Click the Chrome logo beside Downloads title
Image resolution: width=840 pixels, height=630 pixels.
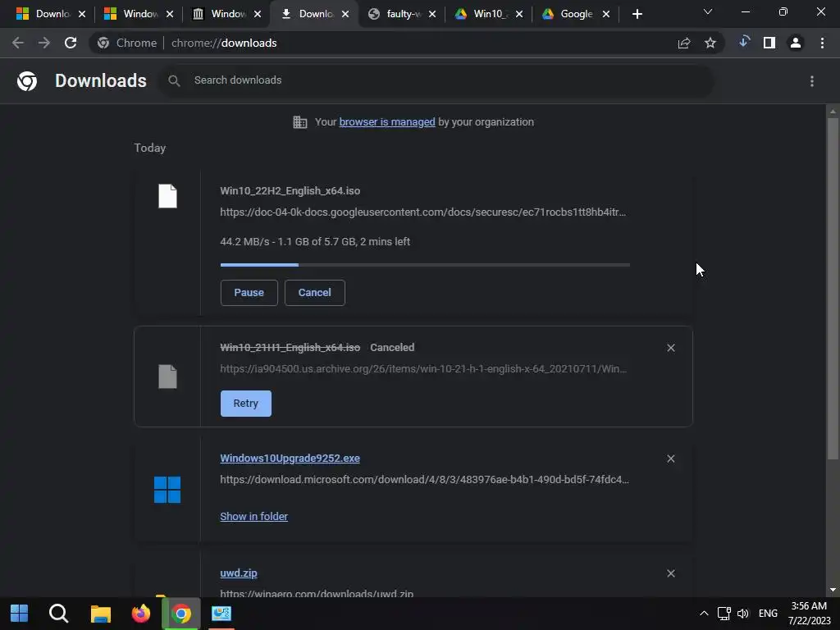27,81
